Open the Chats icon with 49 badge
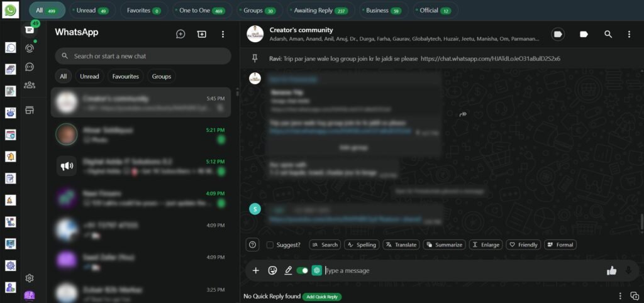The width and height of the screenshot is (644, 303). pos(29,30)
